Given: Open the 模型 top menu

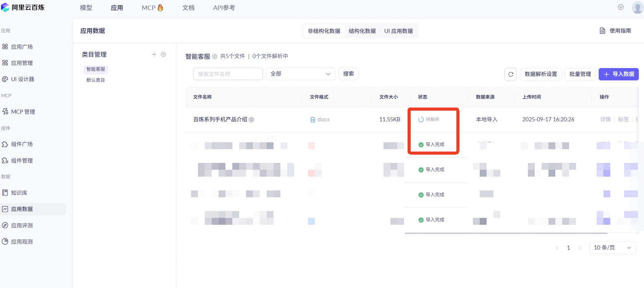Looking at the screenshot, I should (x=86, y=8).
